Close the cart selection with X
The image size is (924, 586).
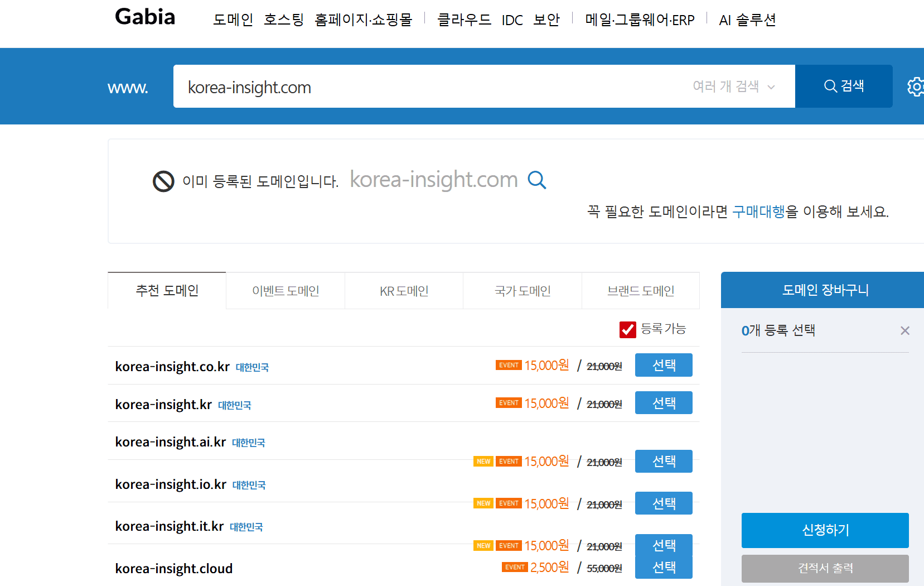coord(904,330)
